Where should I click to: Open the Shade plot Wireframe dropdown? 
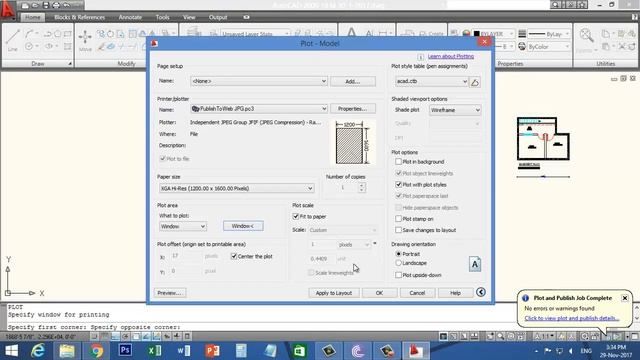pos(455,110)
